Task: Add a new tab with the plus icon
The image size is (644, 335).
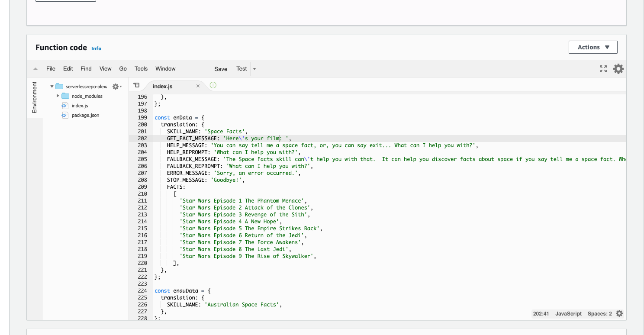Action: tap(213, 85)
